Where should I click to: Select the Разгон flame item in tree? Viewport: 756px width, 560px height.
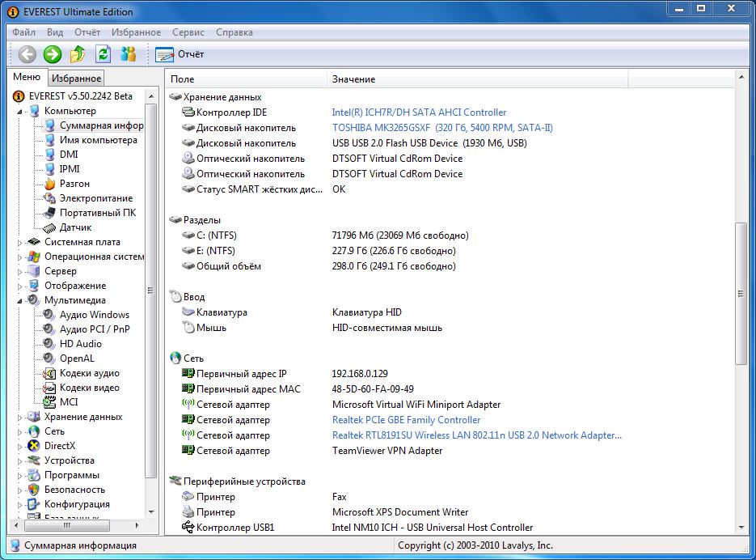(x=74, y=184)
